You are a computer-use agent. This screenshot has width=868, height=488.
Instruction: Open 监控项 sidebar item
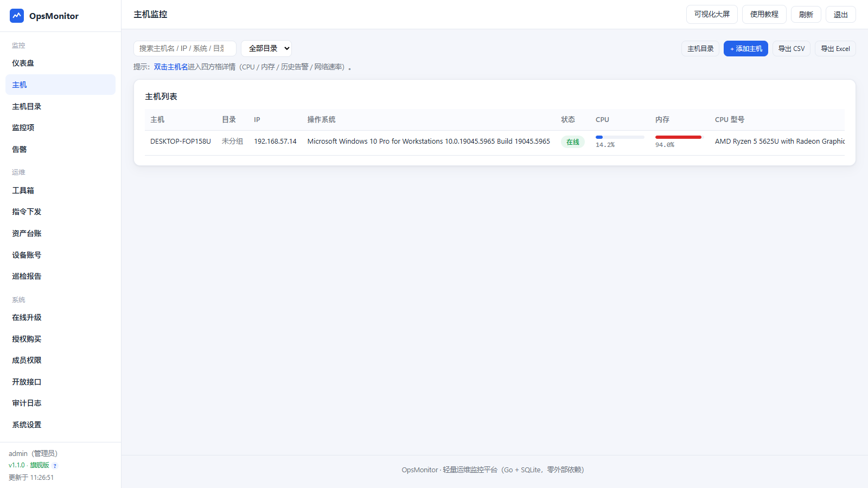[60, 127]
